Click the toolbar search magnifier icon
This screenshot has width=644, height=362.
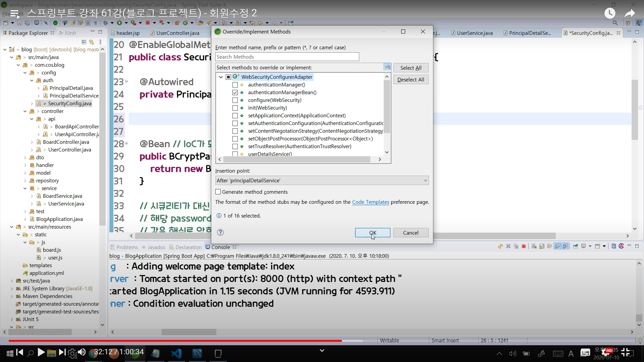coord(615,23)
